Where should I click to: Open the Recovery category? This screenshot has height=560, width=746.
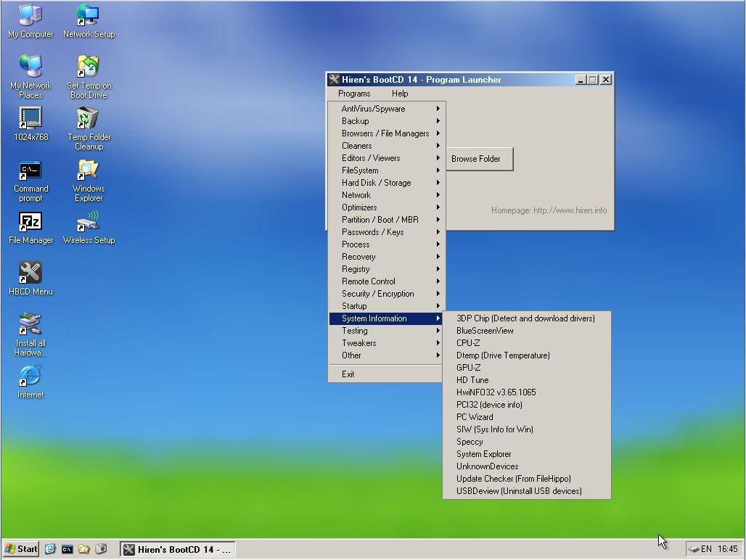coord(386,258)
